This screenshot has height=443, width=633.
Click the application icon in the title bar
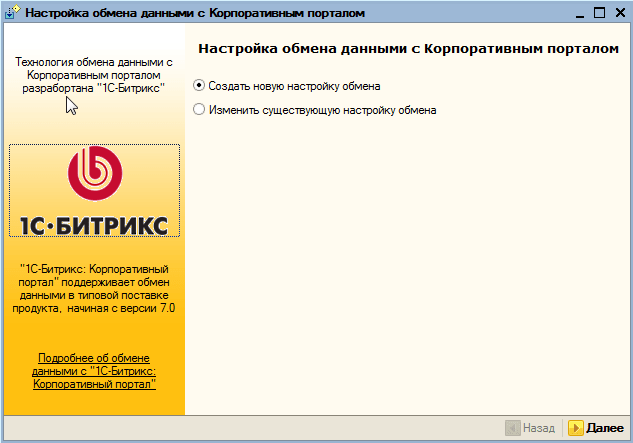[12, 12]
